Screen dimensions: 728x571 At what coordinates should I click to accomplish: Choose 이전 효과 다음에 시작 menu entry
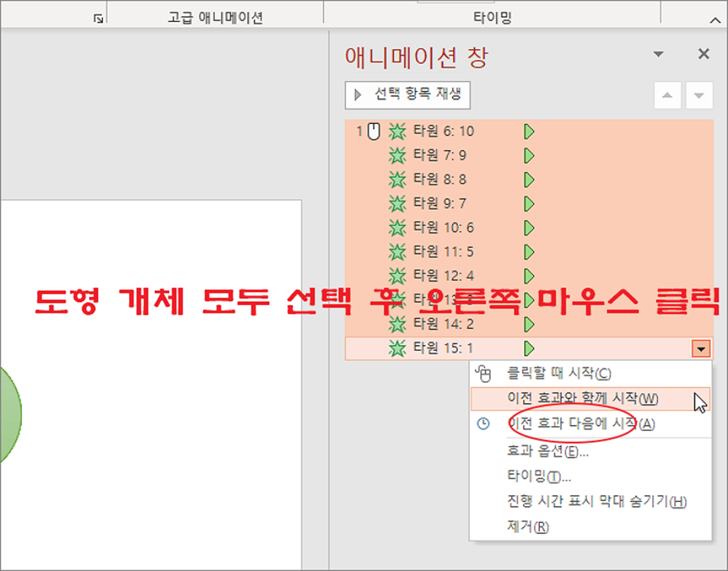pyautogui.click(x=591, y=424)
